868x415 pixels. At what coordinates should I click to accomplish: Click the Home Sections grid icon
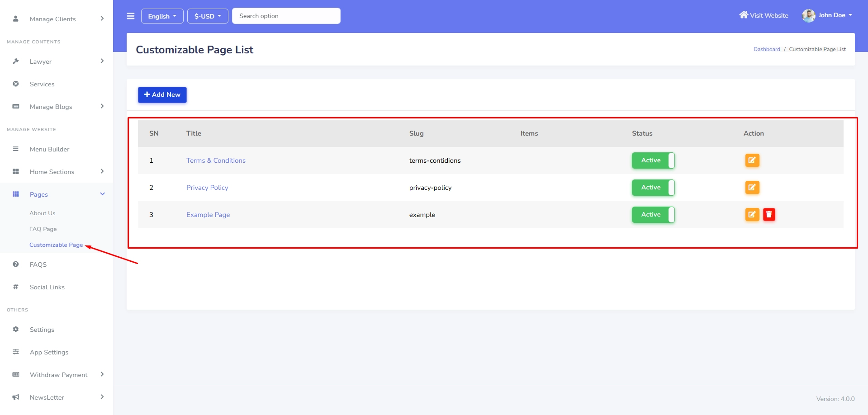coord(16,171)
